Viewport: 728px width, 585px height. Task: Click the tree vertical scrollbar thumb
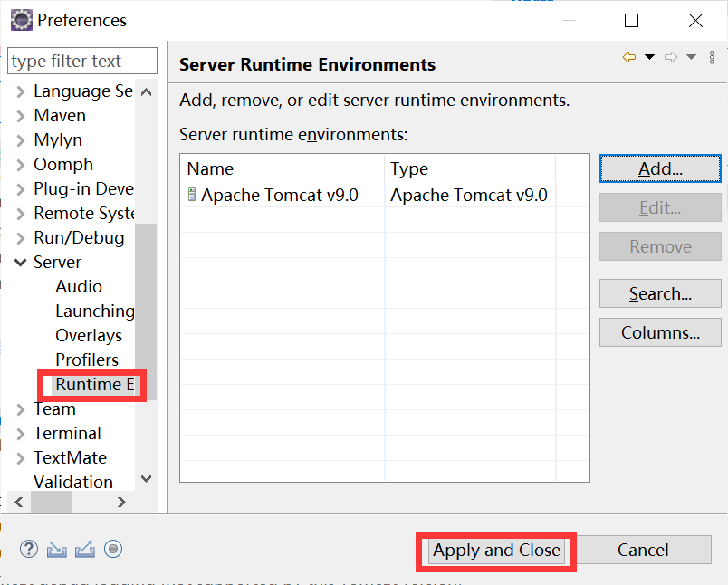[x=146, y=312]
